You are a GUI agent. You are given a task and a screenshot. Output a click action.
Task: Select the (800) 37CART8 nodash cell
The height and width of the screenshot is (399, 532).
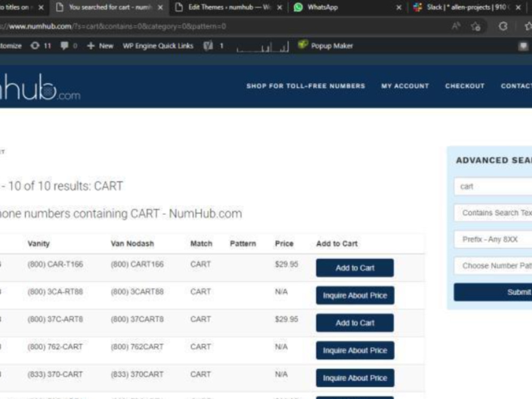(x=137, y=319)
